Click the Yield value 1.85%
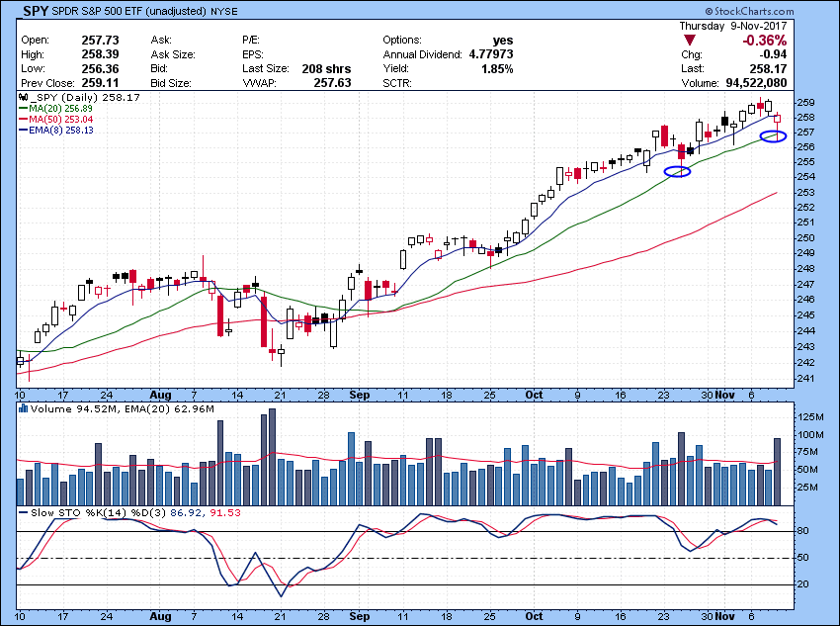Viewport: 840px width, 626px height. coord(497,69)
